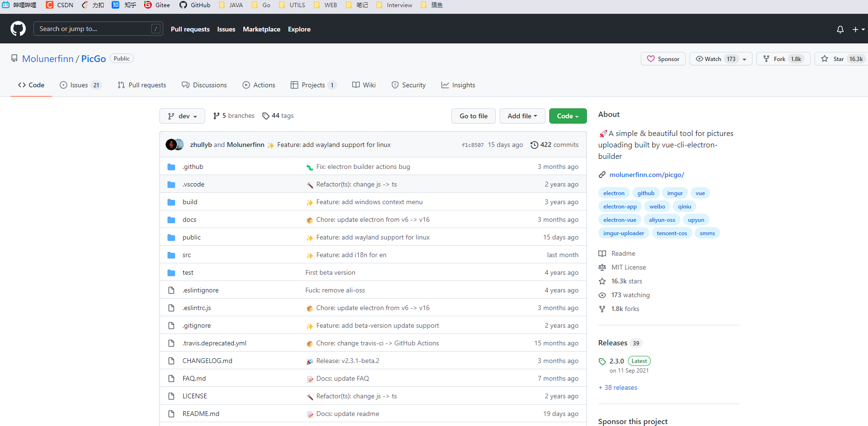Image resolution: width=868 pixels, height=426 pixels.
Task: Open the 'First beta version' commit message
Action: point(330,273)
